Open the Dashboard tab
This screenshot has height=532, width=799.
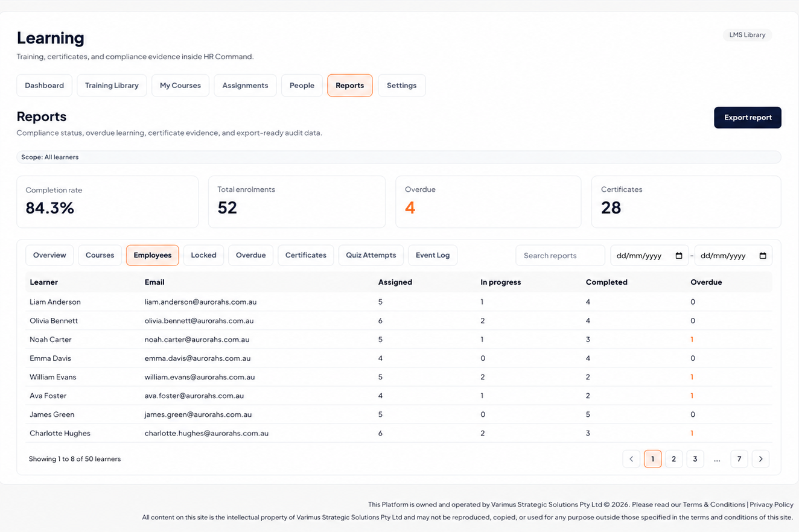45,86
